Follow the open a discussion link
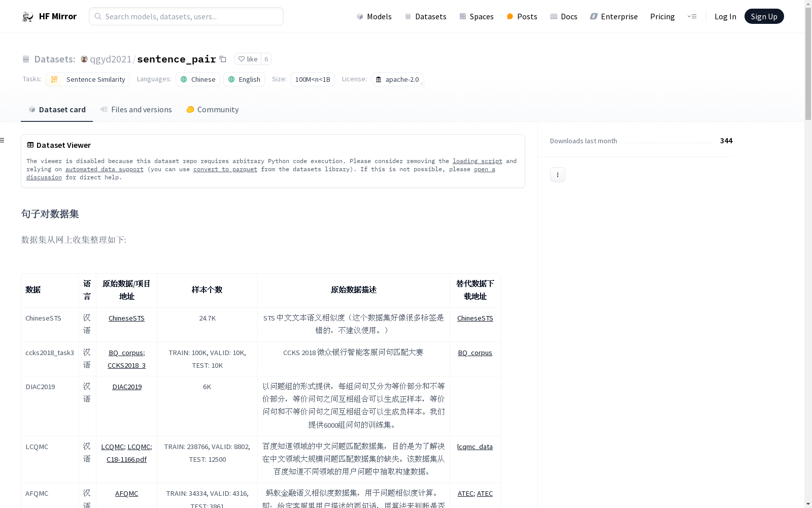This screenshot has width=812, height=508. 485,169
